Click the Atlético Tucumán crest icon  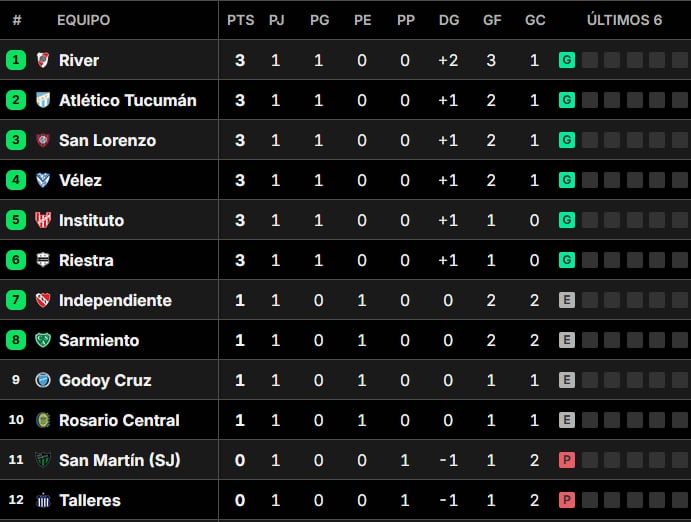[x=43, y=100]
